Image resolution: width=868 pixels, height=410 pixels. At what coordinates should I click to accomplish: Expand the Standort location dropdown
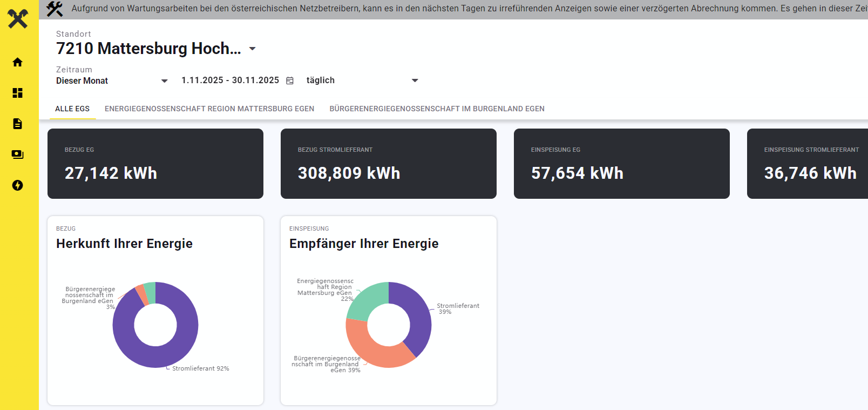coord(252,49)
